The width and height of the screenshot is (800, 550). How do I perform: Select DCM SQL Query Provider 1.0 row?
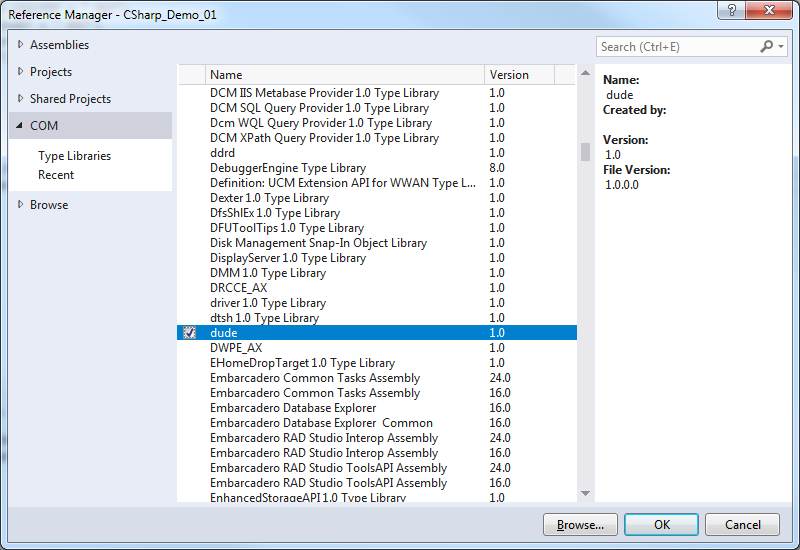click(x=377, y=108)
